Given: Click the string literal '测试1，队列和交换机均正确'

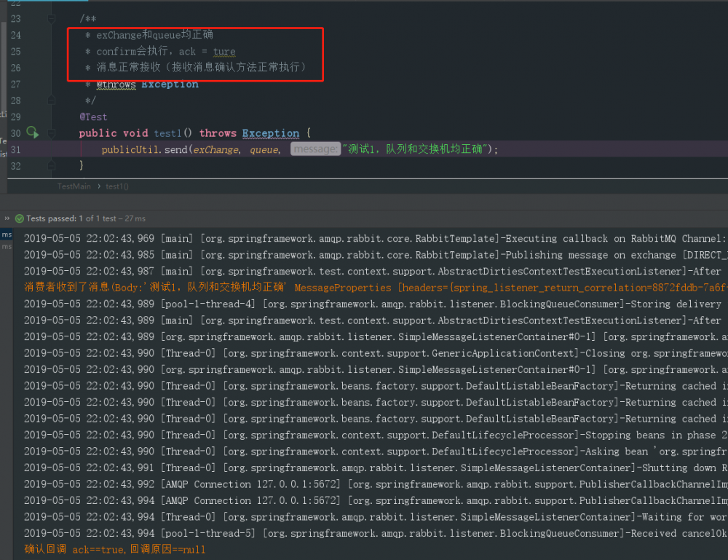Looking at the screenshot, I should pos(416,149).
